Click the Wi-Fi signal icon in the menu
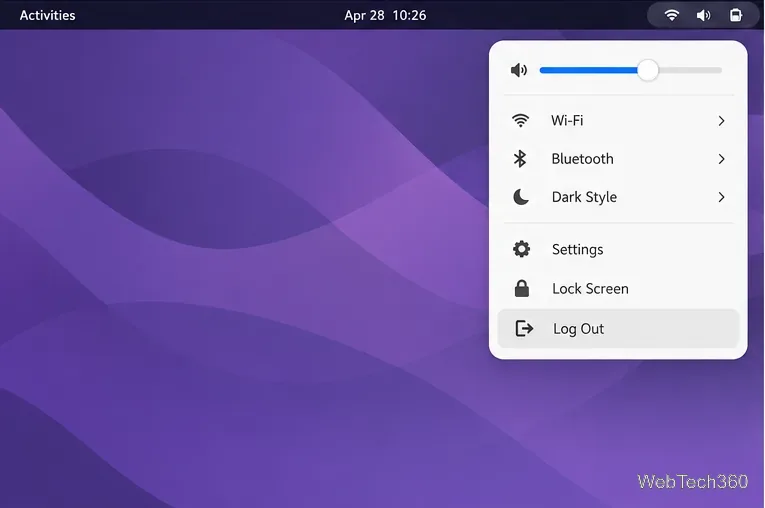Image resolution: width=765 pixels, height=508 pixels. [521, 121]
